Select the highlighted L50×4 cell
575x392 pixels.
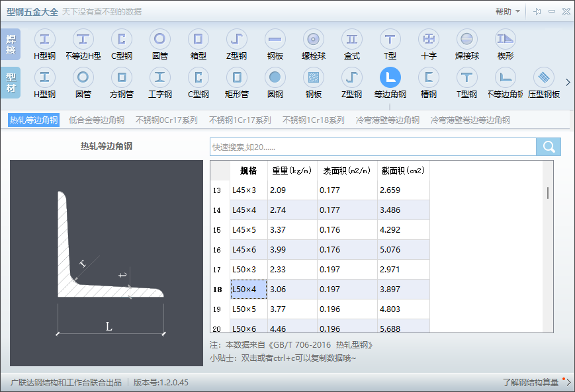(x=249, y=289)
